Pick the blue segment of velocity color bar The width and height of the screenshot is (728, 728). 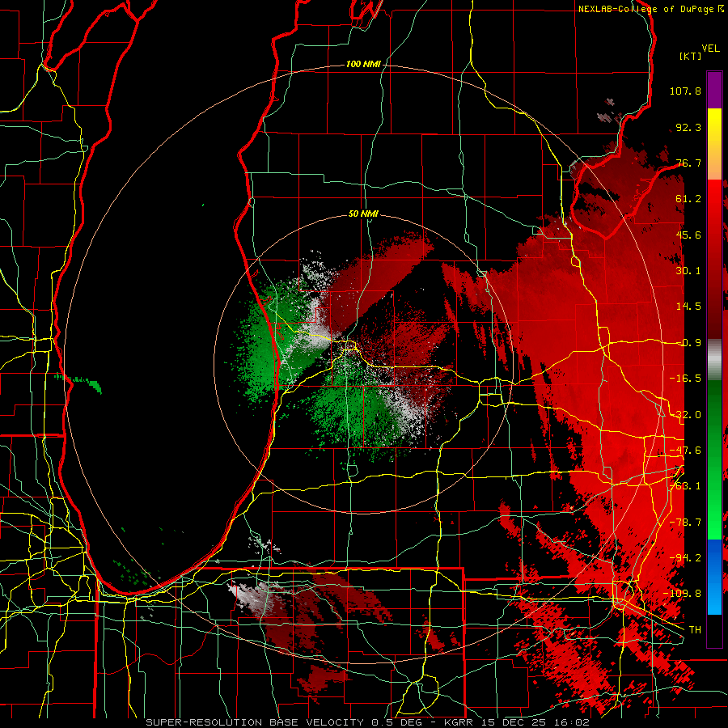[x=714, y=577]
